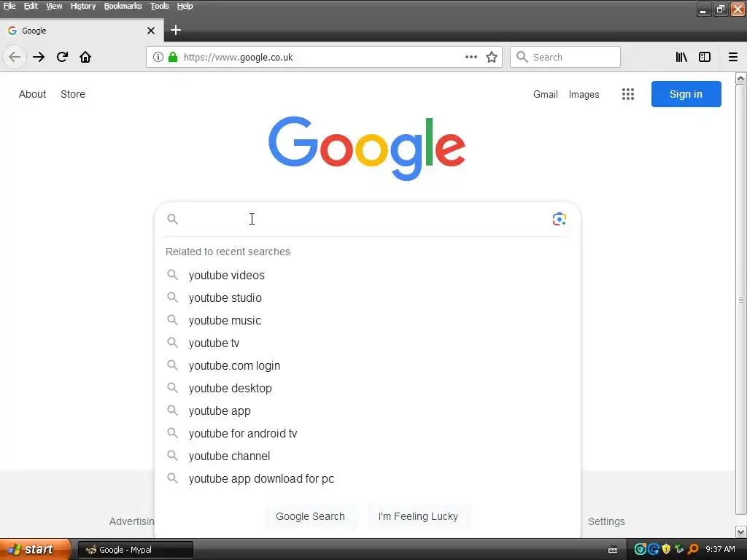Open a new tab with plus button
747x560 pixels.
176,30
